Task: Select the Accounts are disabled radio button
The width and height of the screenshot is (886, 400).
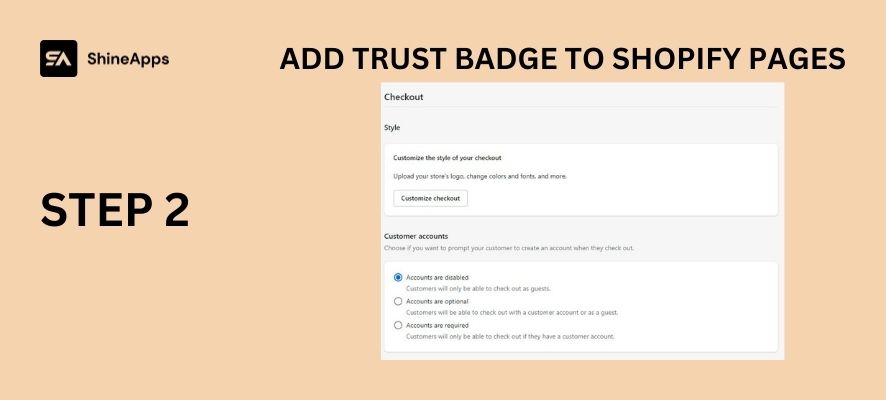Action: (x=398, y=277)
